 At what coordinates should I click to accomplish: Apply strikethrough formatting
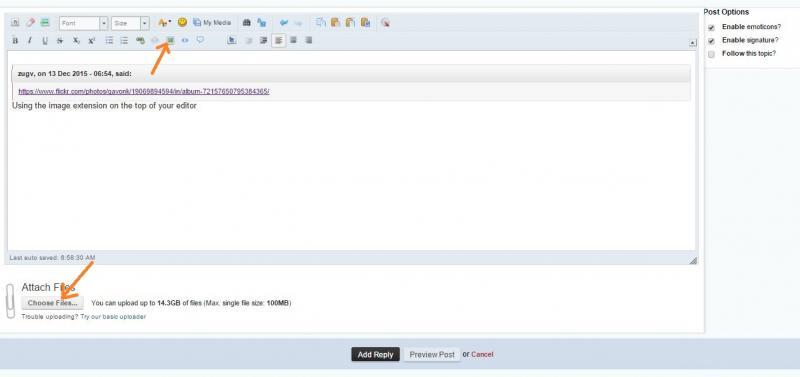60,41
